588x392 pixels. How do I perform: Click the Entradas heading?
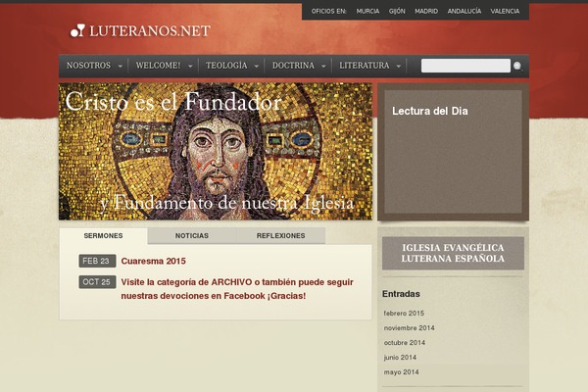point(401,294)
